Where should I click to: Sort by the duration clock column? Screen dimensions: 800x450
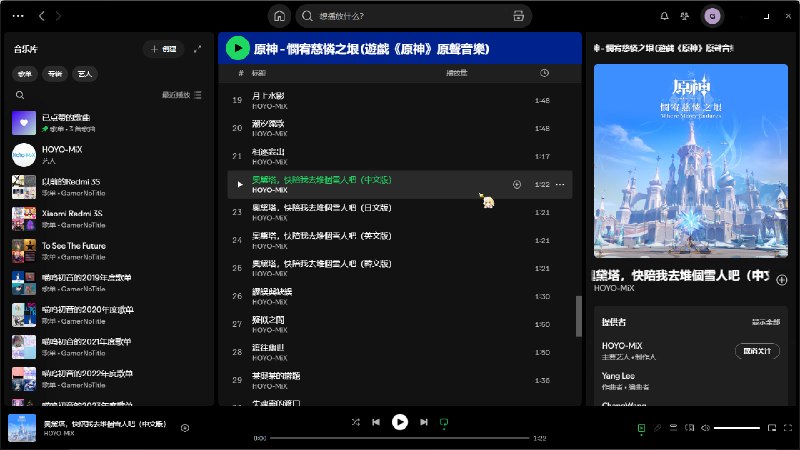tap(544, 73)
